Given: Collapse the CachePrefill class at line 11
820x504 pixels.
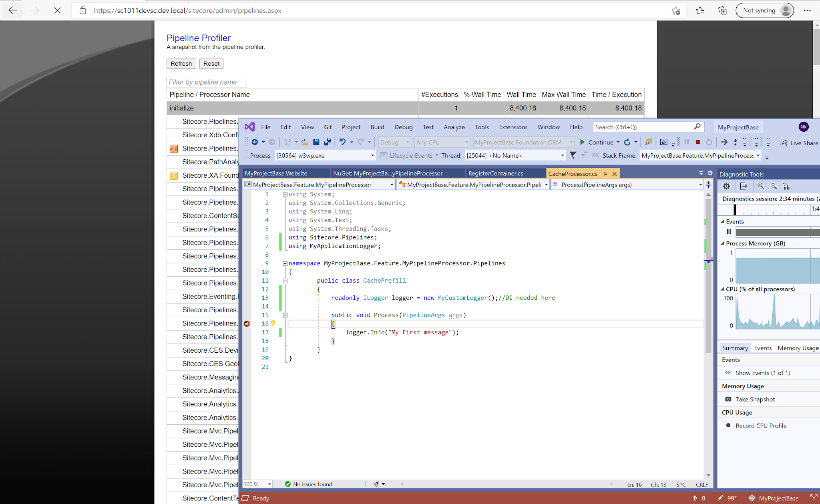Looking at the screenshot, I should pos(285,281).
